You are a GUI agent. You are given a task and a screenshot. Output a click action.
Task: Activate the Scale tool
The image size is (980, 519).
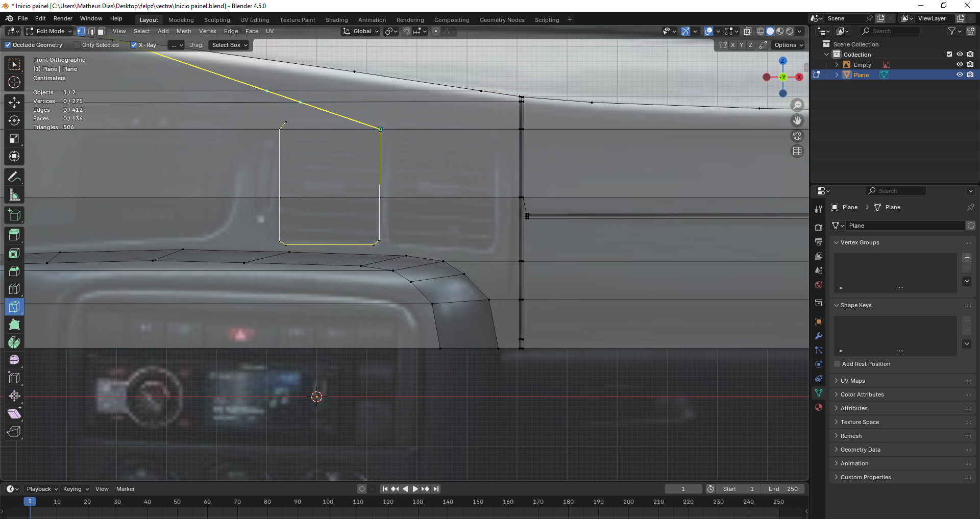(14, 138)
